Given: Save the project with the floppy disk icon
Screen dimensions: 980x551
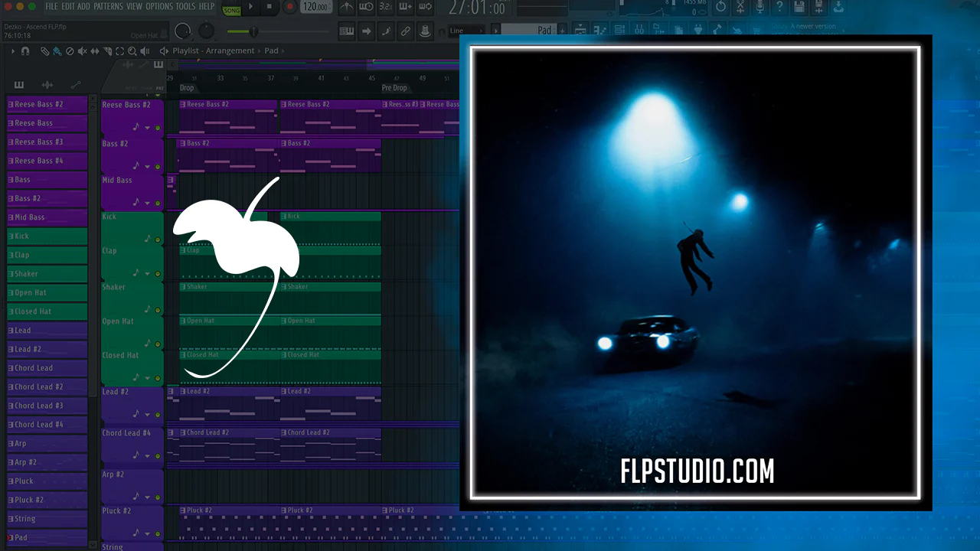Looking at the screenshot, I should click(800, 7).
